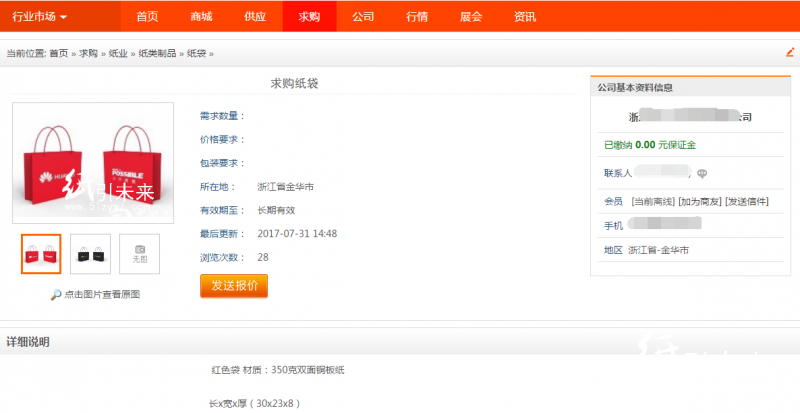This screenshot has height=413, width=800.
Task: Click the 加为商友 link
Action: click(x=699, y=201)
